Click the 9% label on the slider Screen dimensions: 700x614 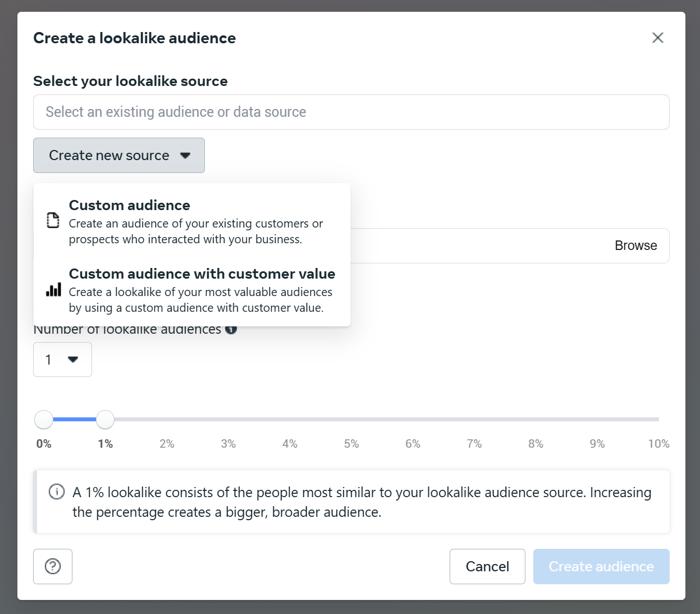click(597, 444)
